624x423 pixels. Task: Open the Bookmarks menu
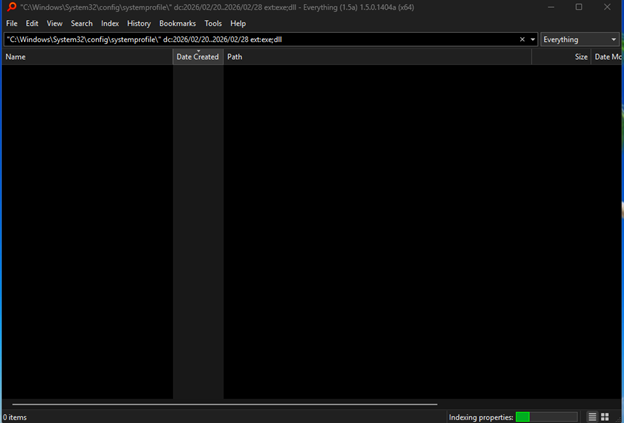click(x=177, y=23)
